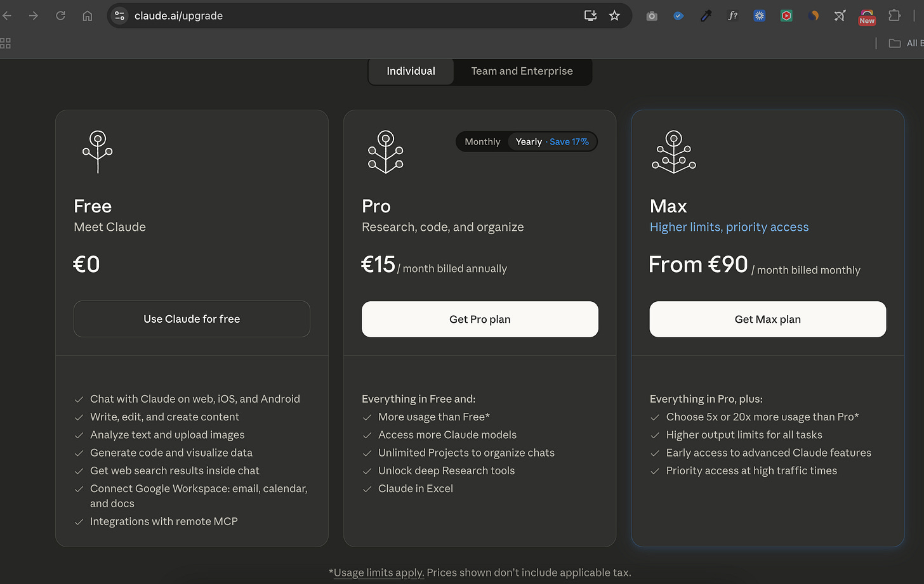The height and width of the screenshot is (584, 924).
Task: Click 'Get web search results inside chat'
Action: coord(175,470)
